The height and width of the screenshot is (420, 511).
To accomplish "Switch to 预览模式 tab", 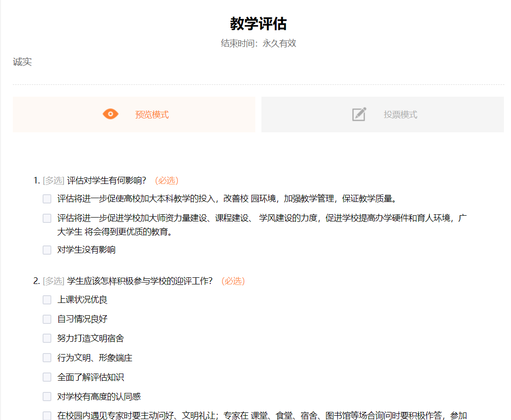I will point(152,115).
